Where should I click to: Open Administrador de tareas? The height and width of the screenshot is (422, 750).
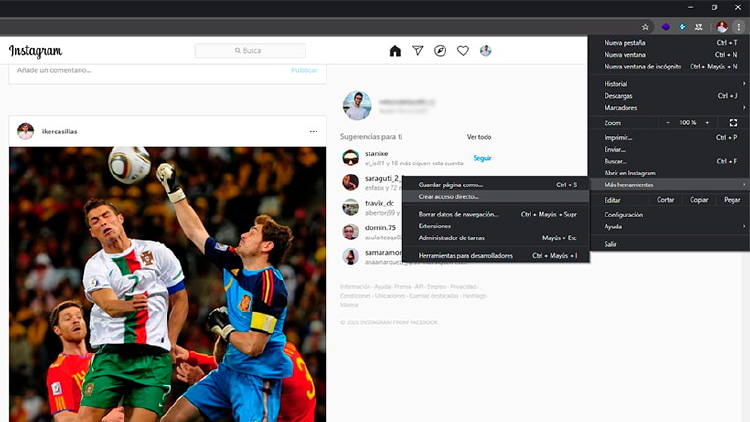[x=496, y=238]
